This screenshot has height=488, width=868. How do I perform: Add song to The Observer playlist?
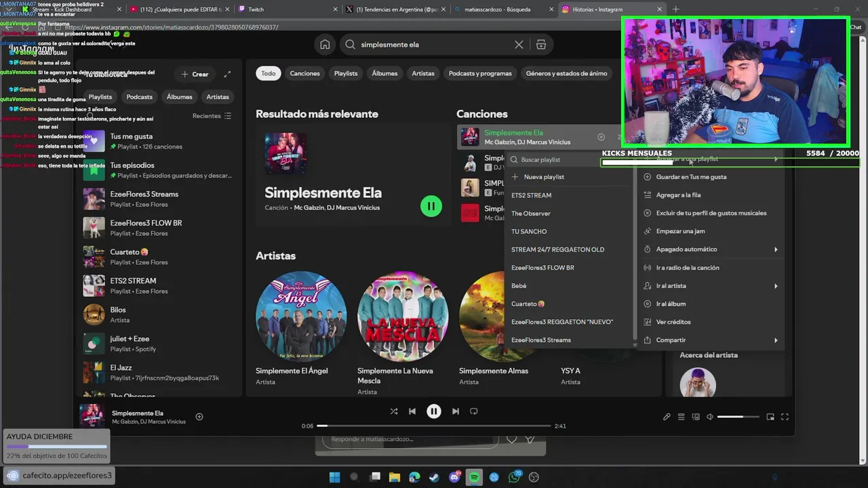[x=568, y=213]
